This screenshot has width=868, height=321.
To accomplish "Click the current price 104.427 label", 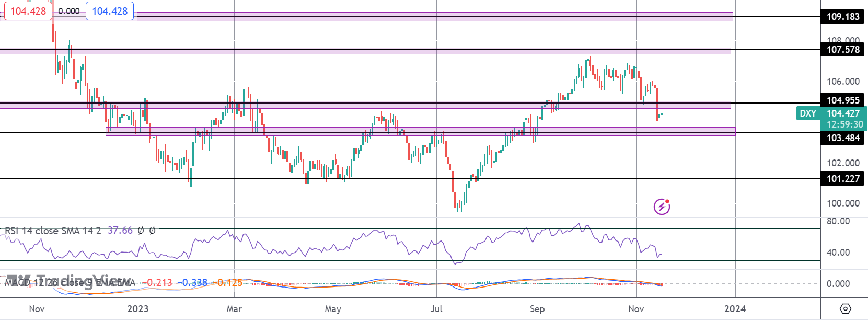I will click(x=843, y=113).
